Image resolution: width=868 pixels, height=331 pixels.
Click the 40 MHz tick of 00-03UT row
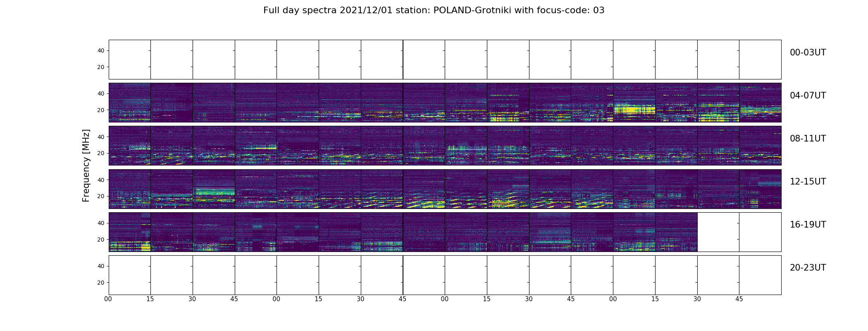[x=101, y=50]
